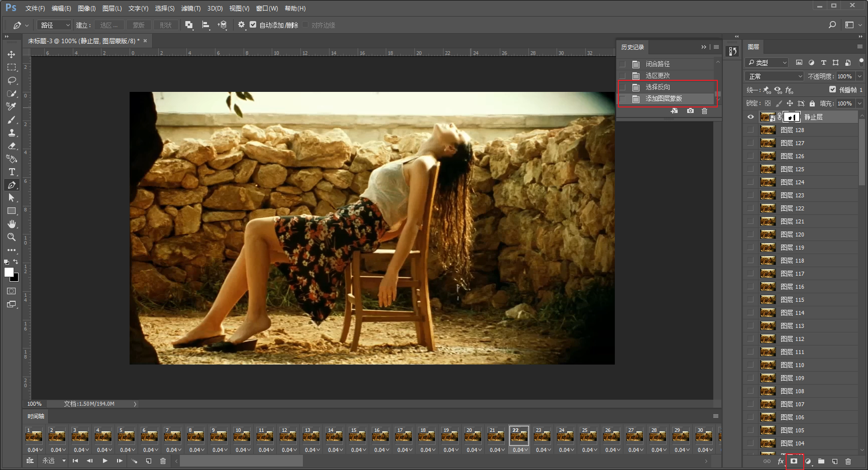Open the 路径 tool mode dropdown

tap(55, 25)
